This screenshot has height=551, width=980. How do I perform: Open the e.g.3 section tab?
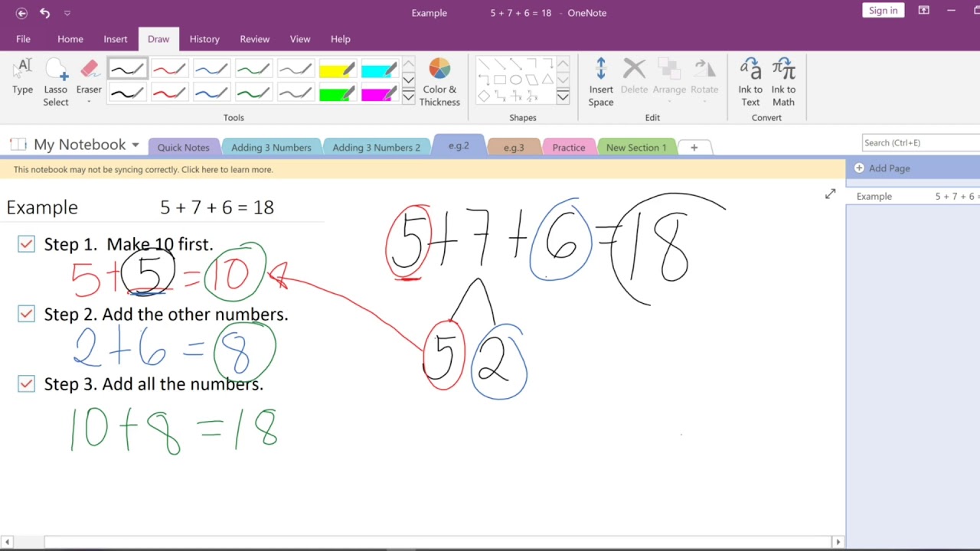[x=514, y=148]
